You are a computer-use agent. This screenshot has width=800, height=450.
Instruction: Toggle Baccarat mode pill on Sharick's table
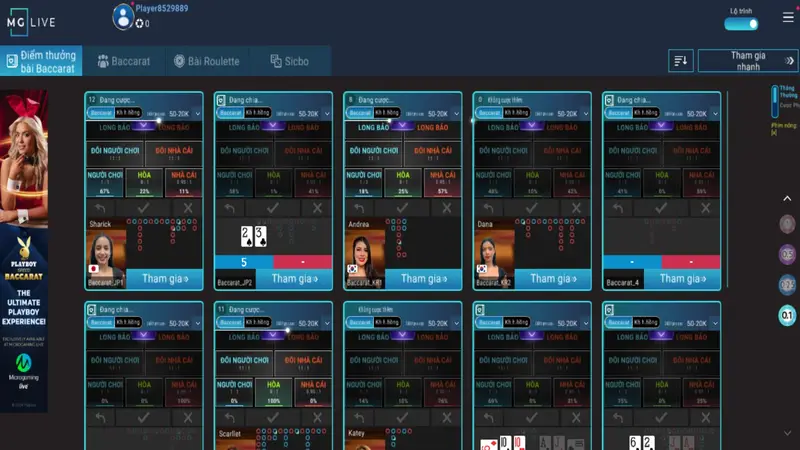[100, 114]
